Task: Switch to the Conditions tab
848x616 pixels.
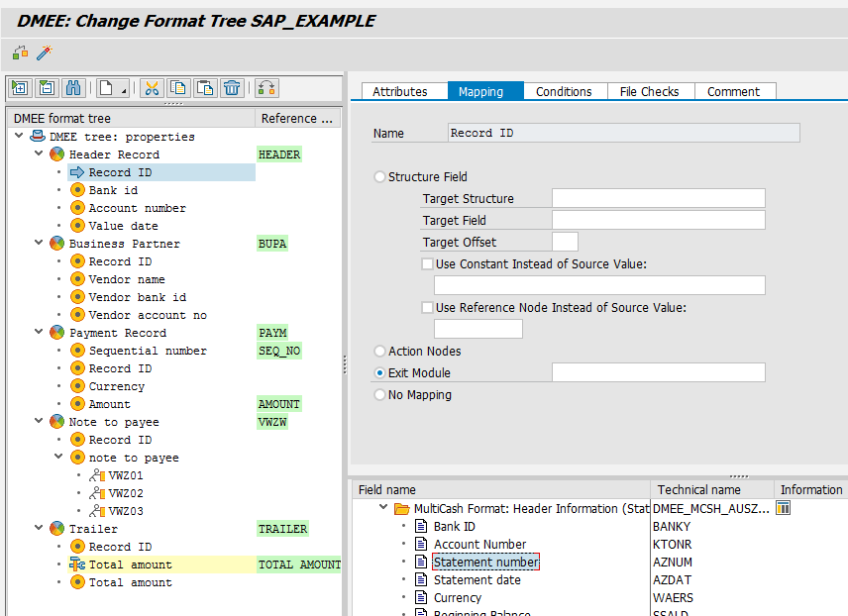Action: coord(564,91)
